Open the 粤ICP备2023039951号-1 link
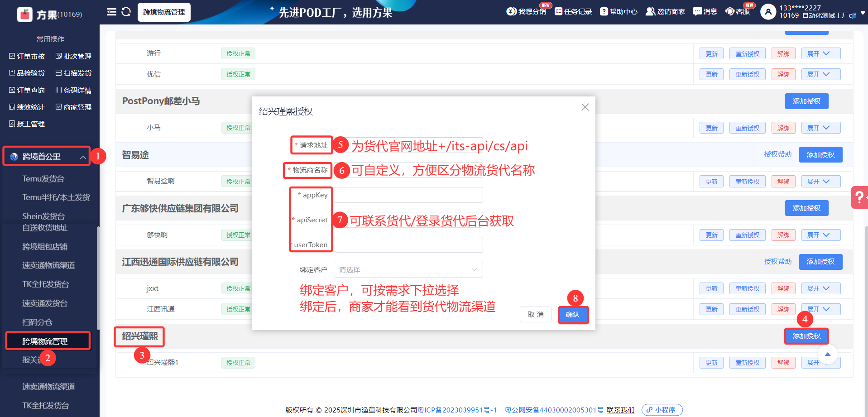The height and width of the screenshot is (417, 868). coord(457,410)
